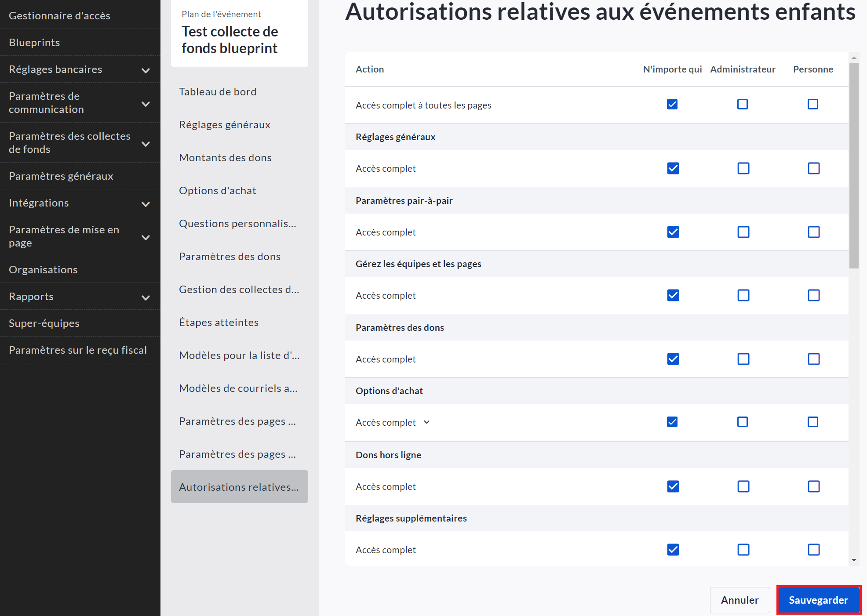Expand Paramètres des collectes de fonds chevron

click(x=146, y=144)
